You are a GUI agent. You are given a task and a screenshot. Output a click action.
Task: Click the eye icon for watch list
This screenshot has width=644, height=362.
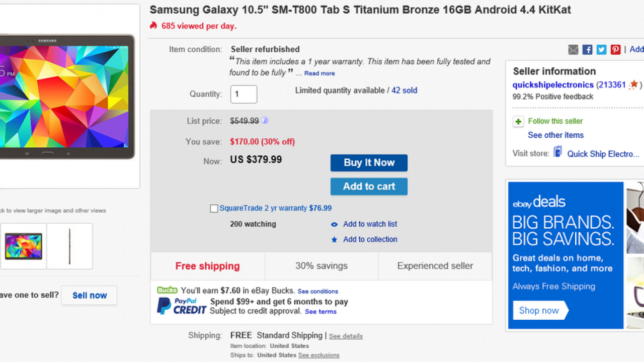(334, 225)
